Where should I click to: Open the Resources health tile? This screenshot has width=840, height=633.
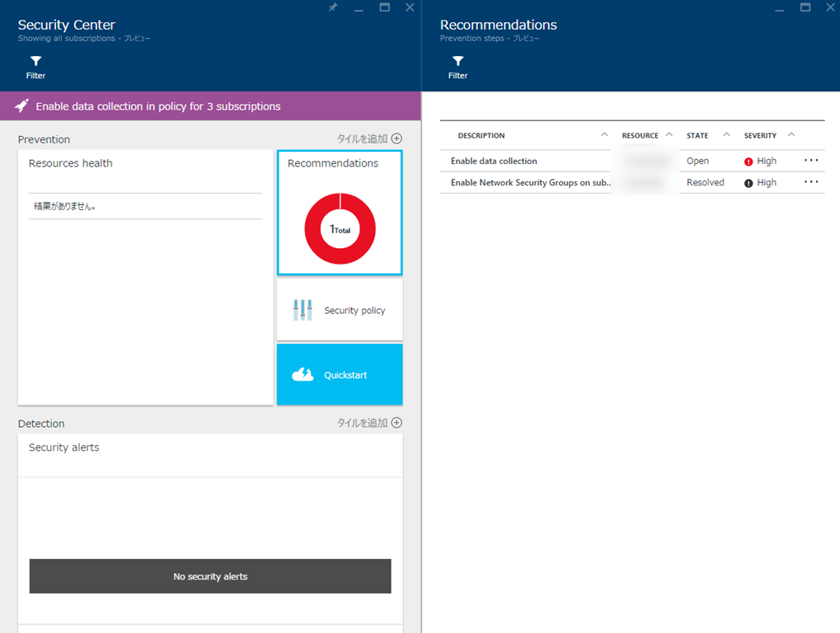tap(146, 278)
